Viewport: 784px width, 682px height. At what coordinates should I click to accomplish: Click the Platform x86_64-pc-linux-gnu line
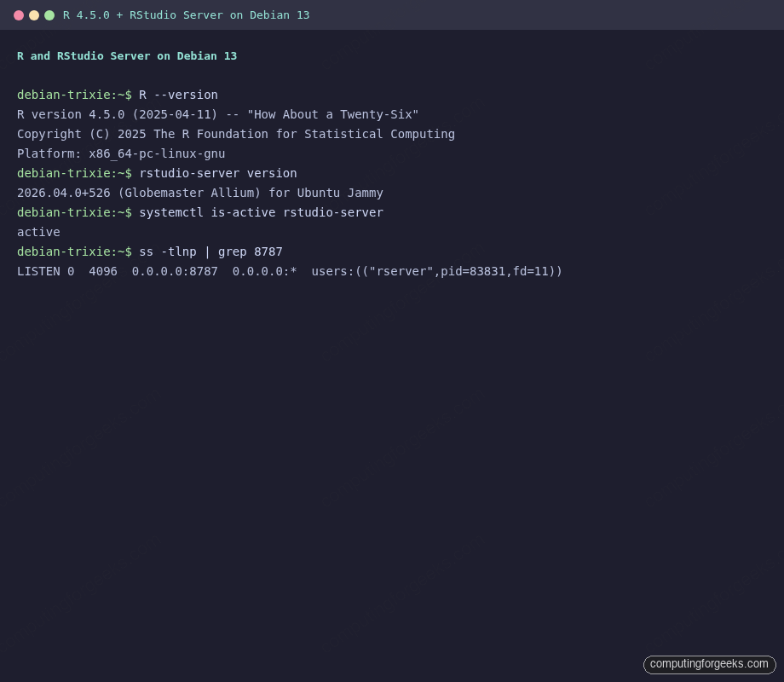tap(121, 153)
